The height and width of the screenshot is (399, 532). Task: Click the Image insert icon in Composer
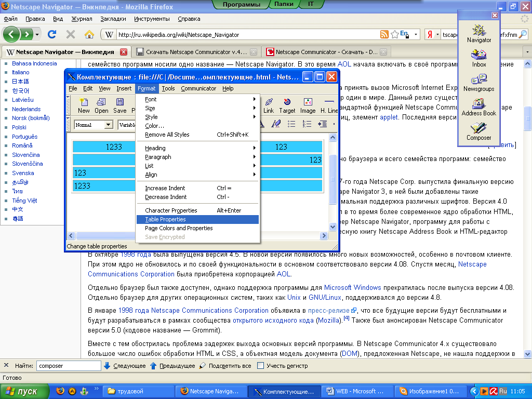coord(308,105)
